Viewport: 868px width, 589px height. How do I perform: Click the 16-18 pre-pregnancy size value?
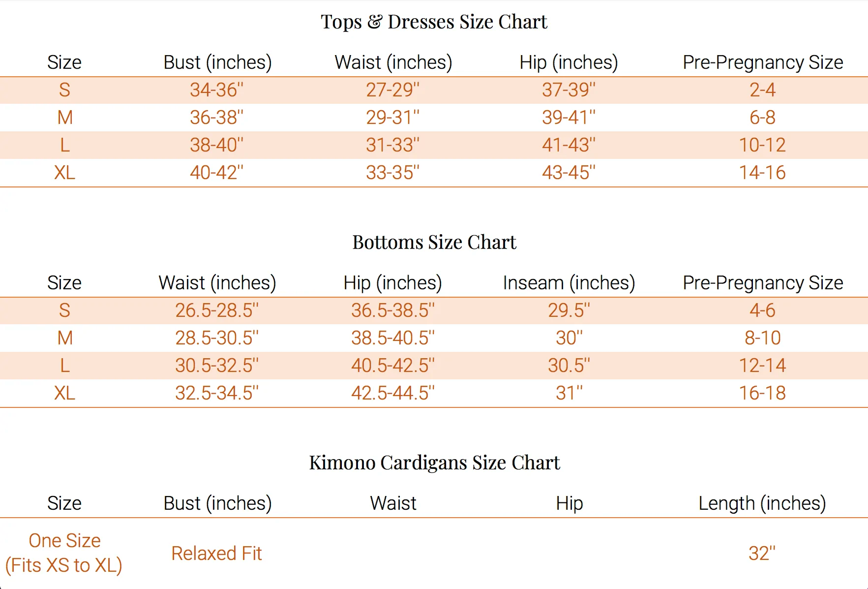(762, 393)
